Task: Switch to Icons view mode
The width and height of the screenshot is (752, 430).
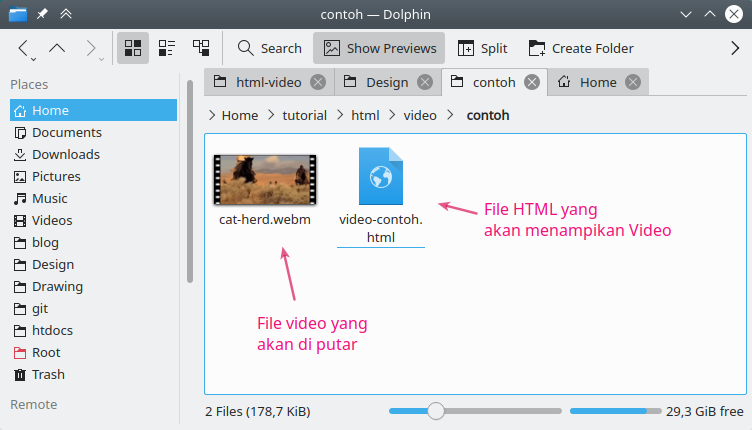Action: (133, 48)
